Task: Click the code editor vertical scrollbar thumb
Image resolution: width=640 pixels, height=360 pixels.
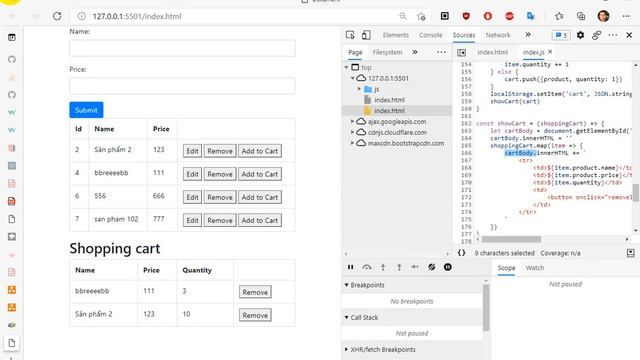Action: click(636, 193)
